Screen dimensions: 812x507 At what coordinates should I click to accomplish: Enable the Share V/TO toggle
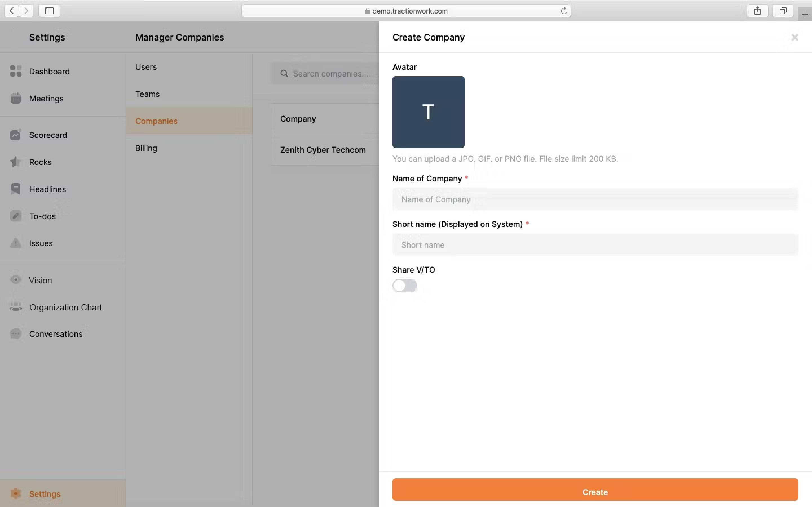[405, 286]
